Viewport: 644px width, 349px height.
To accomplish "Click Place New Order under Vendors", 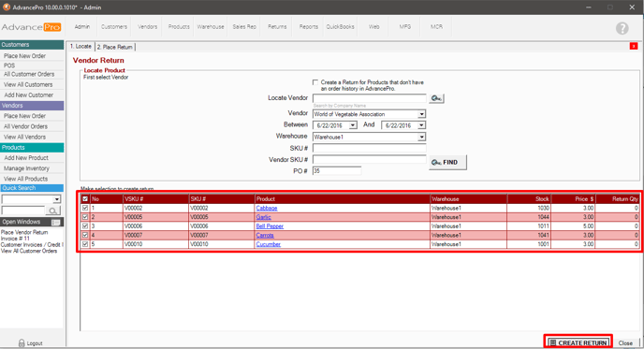I will click(24, 116).
